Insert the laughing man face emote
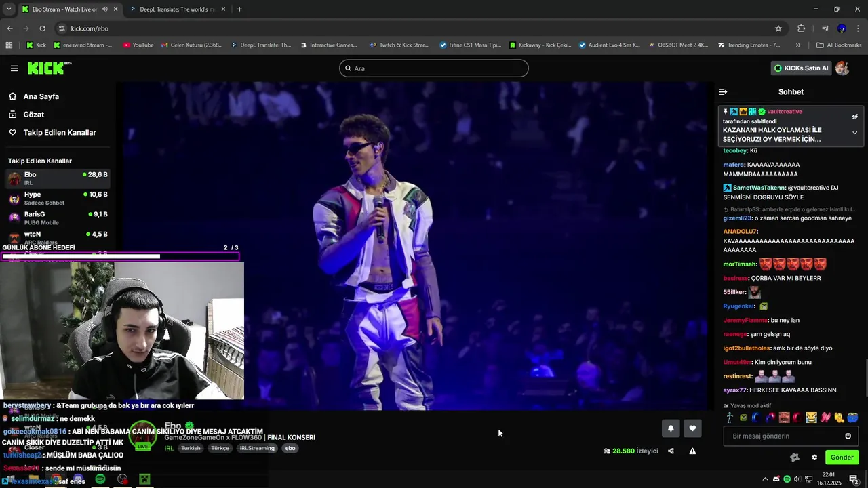This screenshot has width=868, height=488. coord(785,418)
